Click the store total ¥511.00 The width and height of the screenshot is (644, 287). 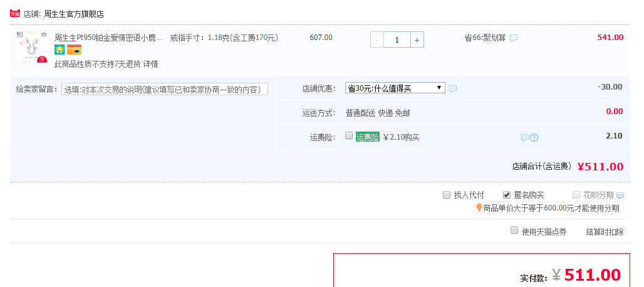[x=600, y=167]
